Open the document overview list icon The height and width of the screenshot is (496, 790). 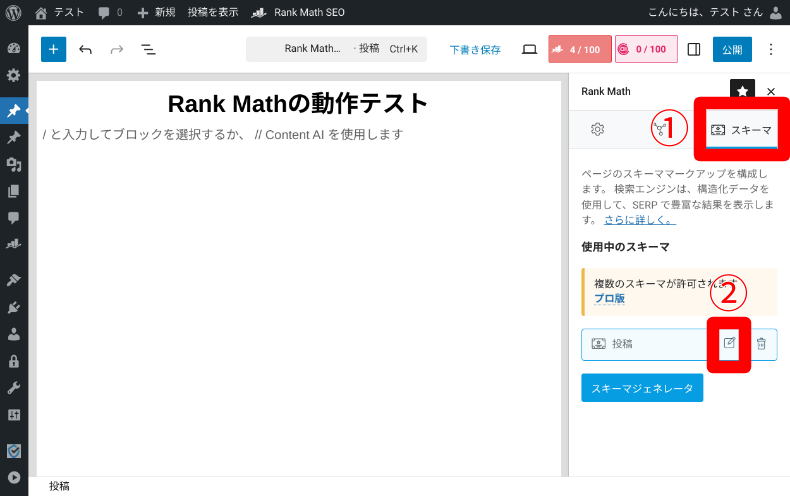click(148, 49)
